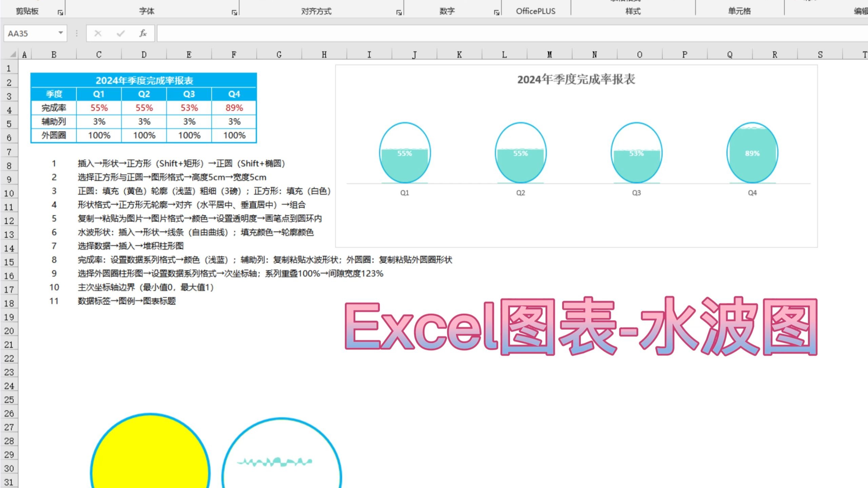
Task: Select column header M
Action: coord(549,54)
